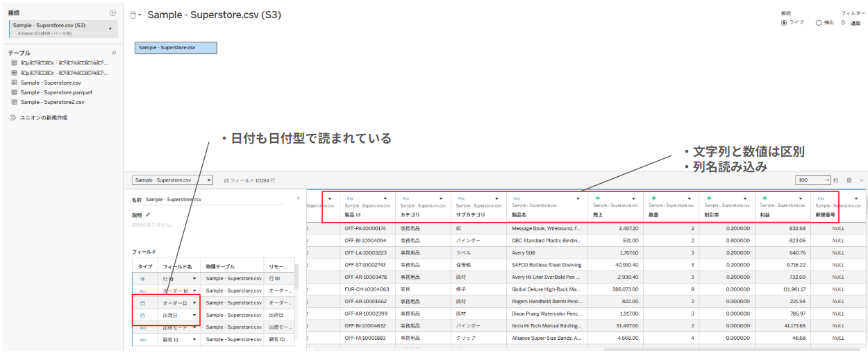The image size is (868, 353).
Task: Click the union creation icon
Action: click(13, 117)
